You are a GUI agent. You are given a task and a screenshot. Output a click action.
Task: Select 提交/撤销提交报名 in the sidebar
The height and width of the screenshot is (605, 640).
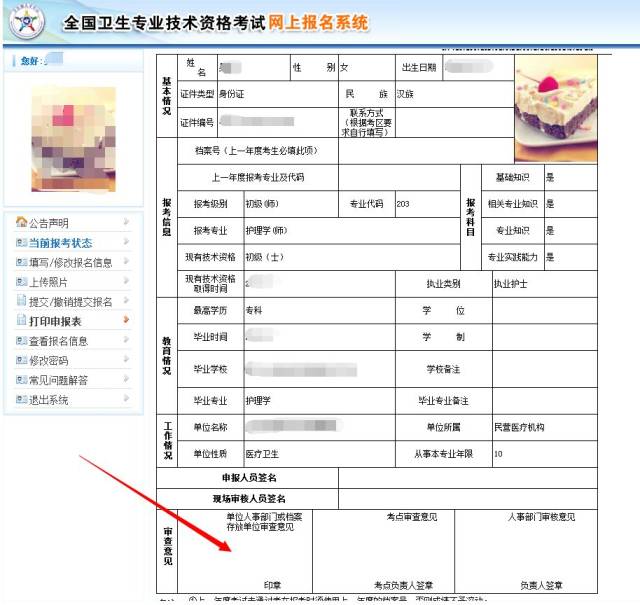70,302
